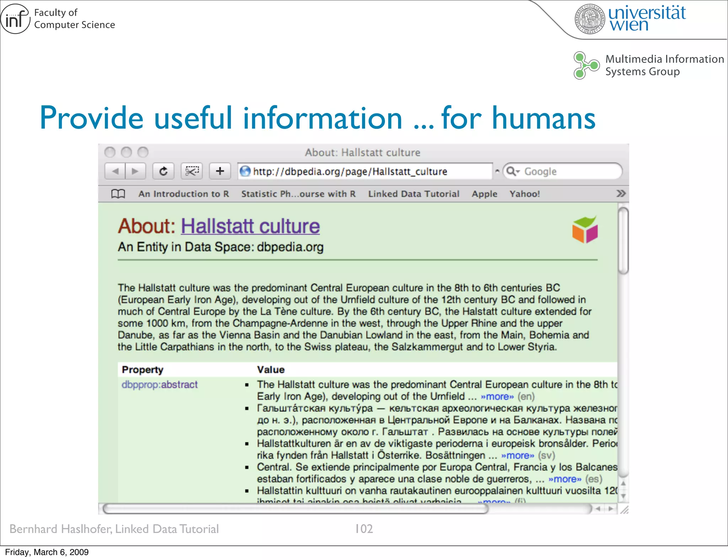Image resolution: width=728 pixels, height=560 pixels.
Task: Open 'An Introduction to R' bookmark
Action: [184, 194]
